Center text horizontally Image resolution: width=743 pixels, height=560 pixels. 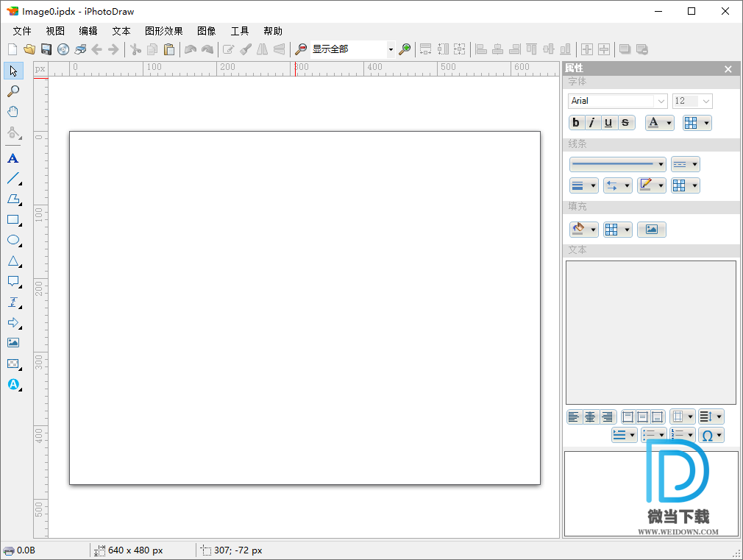591,417
